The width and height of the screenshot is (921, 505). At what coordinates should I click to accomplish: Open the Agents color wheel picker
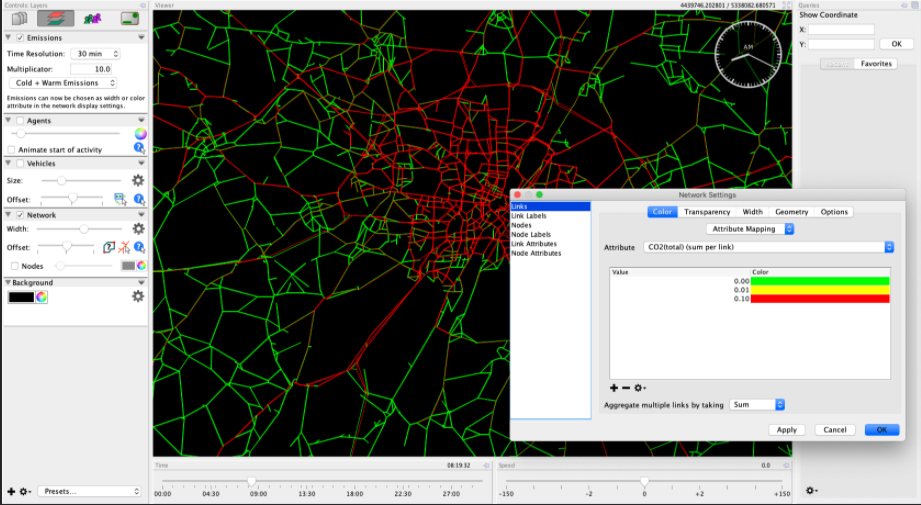(x=140, y=133)
